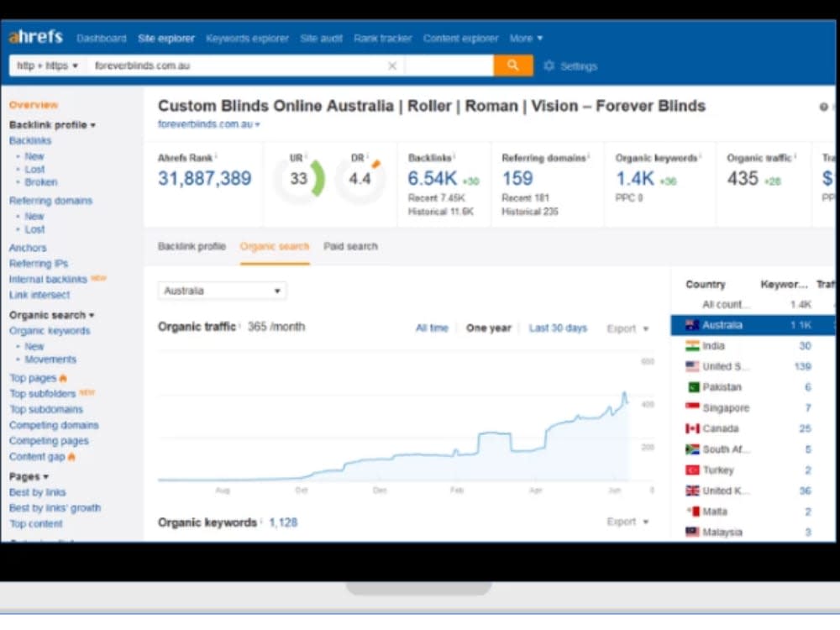Select the One year chart range
The height and width of the screenshot is (630, 840).
tap(489, 328)
